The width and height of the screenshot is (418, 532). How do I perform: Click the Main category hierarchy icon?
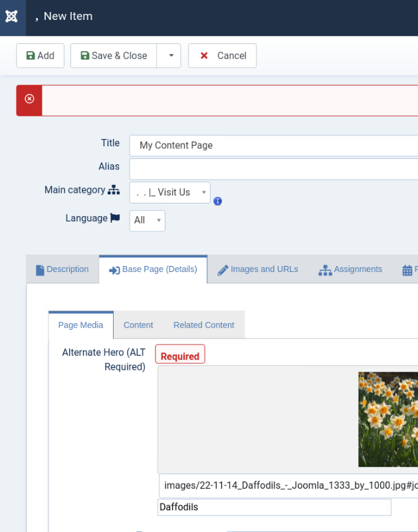coord(114,190)
